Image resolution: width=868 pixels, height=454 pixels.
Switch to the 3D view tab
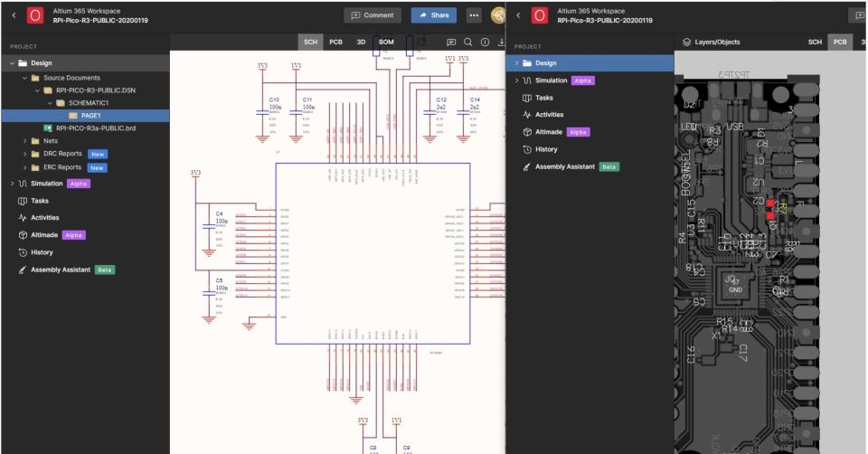click(x=358, y=43)
